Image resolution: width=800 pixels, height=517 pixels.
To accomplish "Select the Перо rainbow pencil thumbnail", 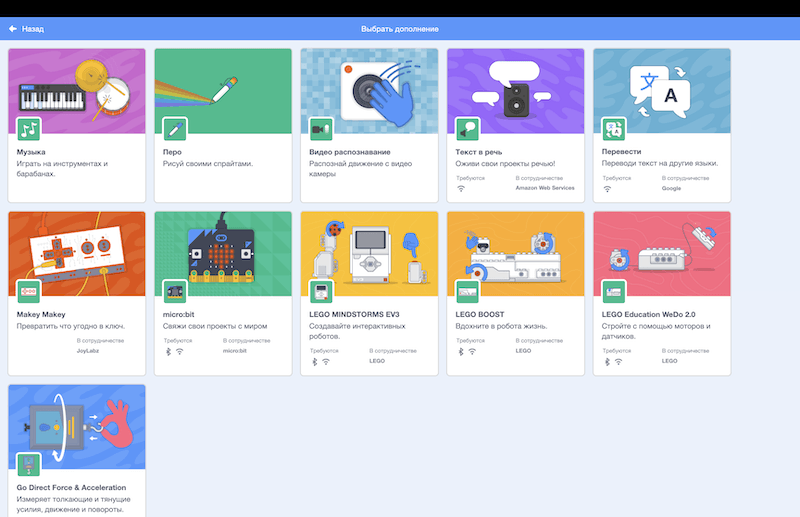I will coord(222,90).
